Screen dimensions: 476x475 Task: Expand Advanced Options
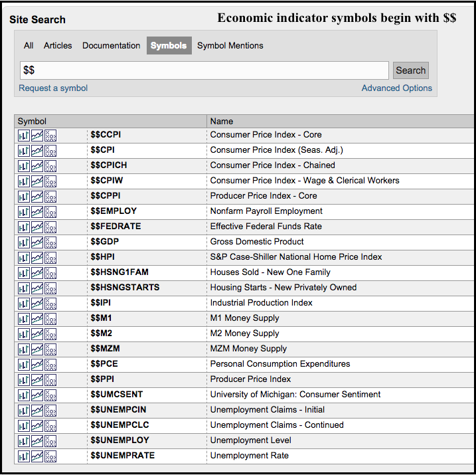tap(396, 88)
